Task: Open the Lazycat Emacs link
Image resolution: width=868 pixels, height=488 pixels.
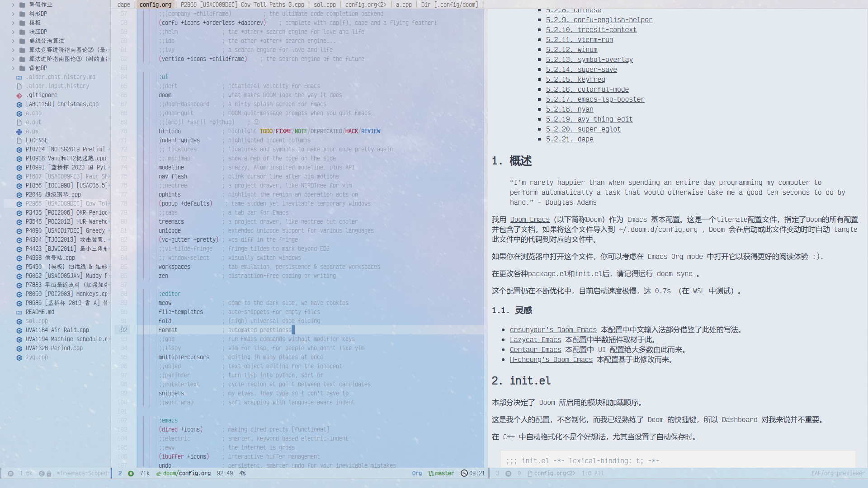Action: coord(535,340)
